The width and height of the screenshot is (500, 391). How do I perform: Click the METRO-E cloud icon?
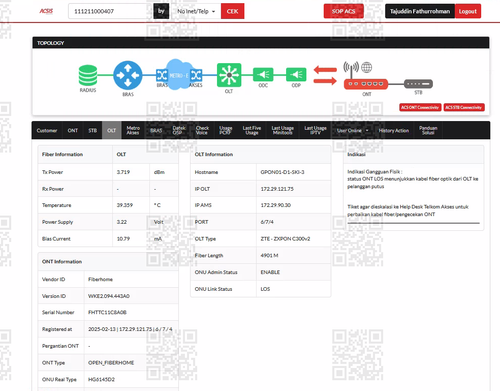pos(179,75)
